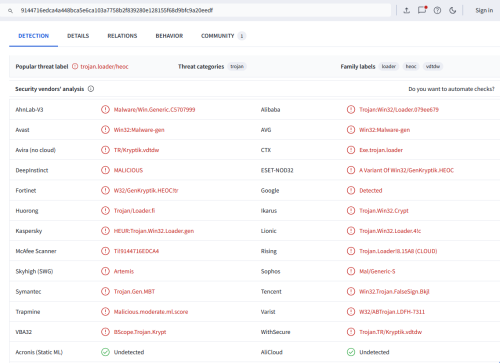The image size is (500, 363).
Task: Switch to the BEHAVIOR tab
Action: click(169, 36)
